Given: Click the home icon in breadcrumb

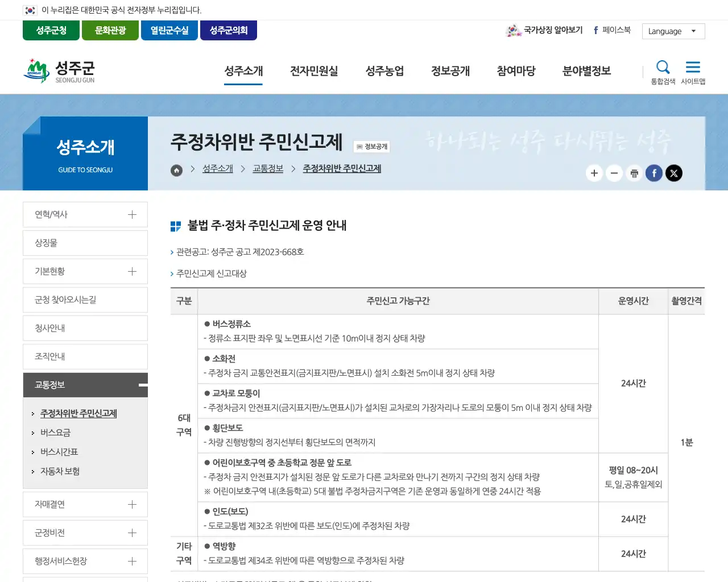Looking at the screenshot, I should coord(177,170).
